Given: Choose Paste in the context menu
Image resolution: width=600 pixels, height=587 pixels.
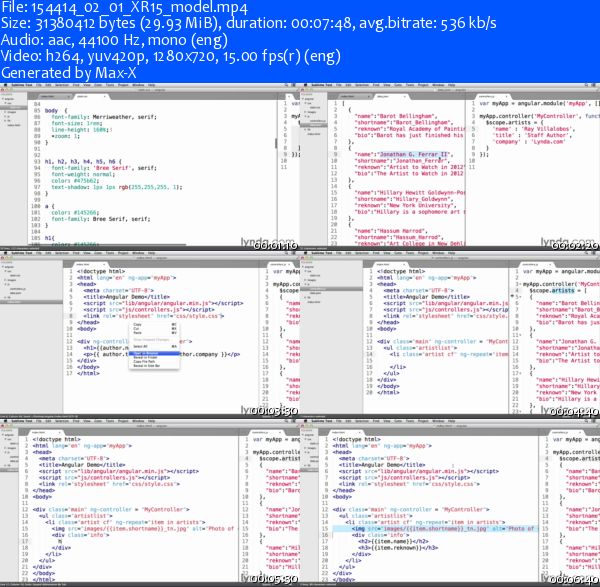Looking at the screenshot, I should pyautogui.click(x=154, y=333).
